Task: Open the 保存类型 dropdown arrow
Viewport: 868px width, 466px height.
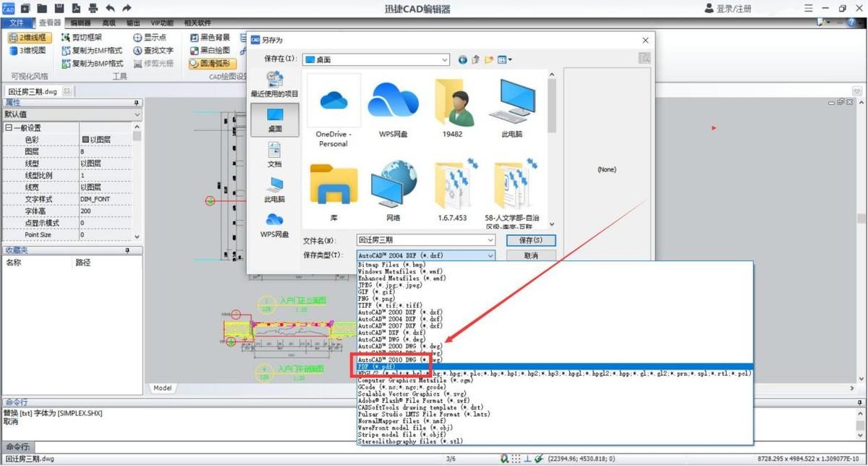Action: click(x=490, y=255)
